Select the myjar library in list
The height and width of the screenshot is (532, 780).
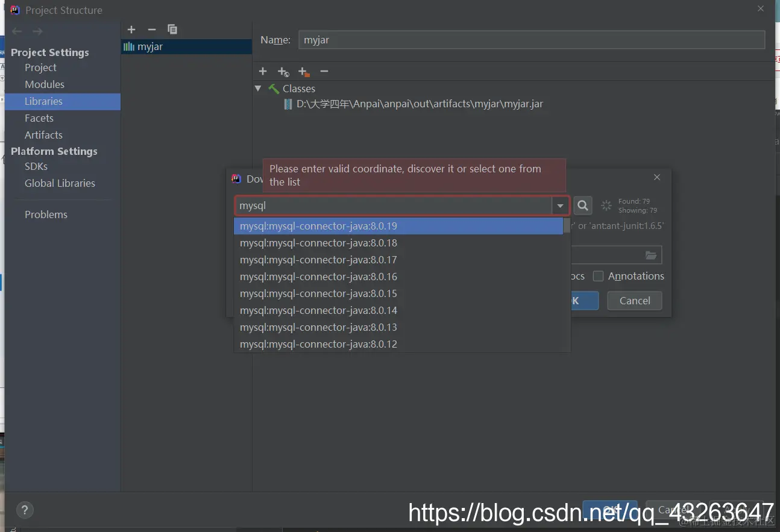click(186, 46)
